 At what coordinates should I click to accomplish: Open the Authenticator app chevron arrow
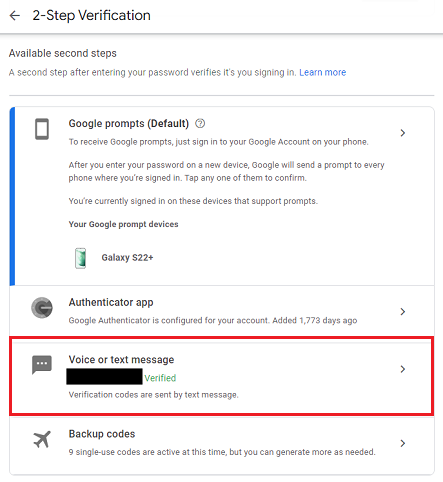(403, 312)
